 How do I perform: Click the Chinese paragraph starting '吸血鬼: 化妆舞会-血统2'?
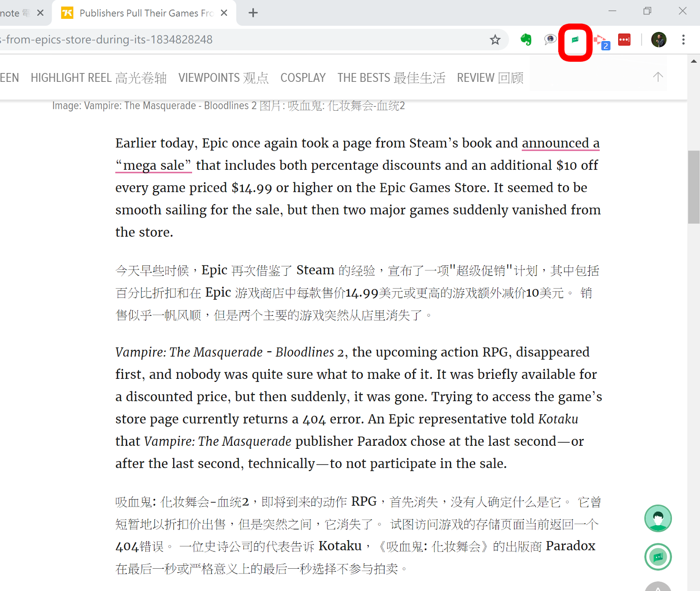tap(358, 535)
